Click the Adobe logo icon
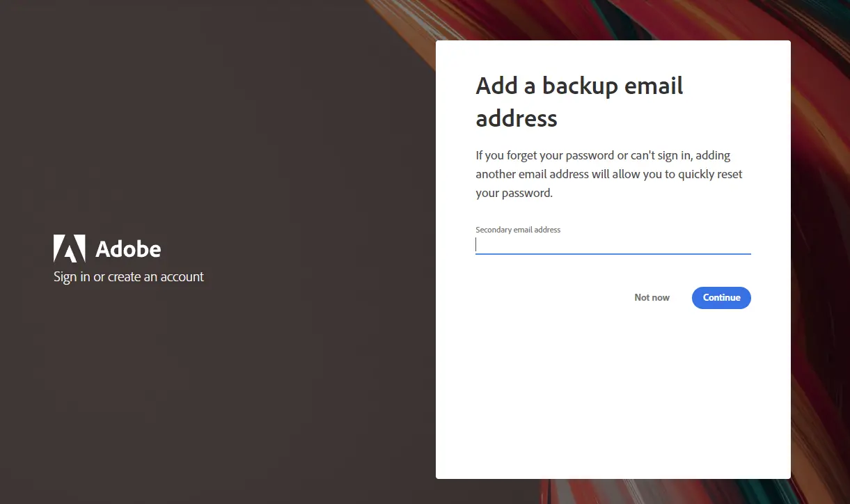 point(69,249)
